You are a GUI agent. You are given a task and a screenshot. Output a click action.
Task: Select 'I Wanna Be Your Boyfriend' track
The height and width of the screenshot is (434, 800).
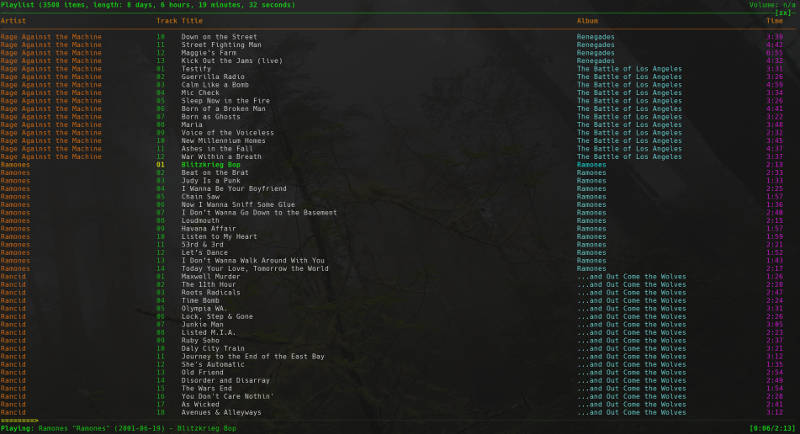(x=234, y=189)
